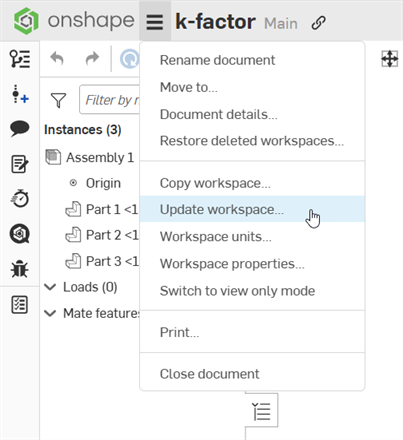This screenshot has height=440, width=403.
Task: Click the undo arrow
Action: point(57,59)
